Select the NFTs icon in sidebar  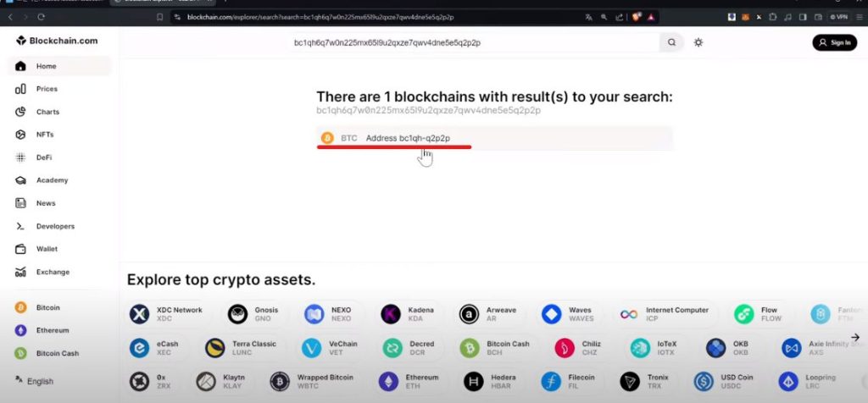21,135
